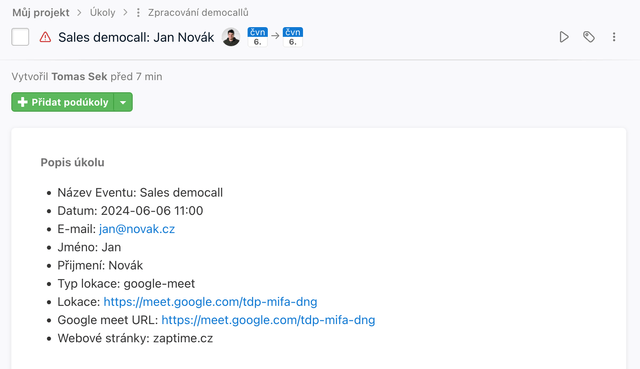Open the tag label icon

tap(589, 37)
